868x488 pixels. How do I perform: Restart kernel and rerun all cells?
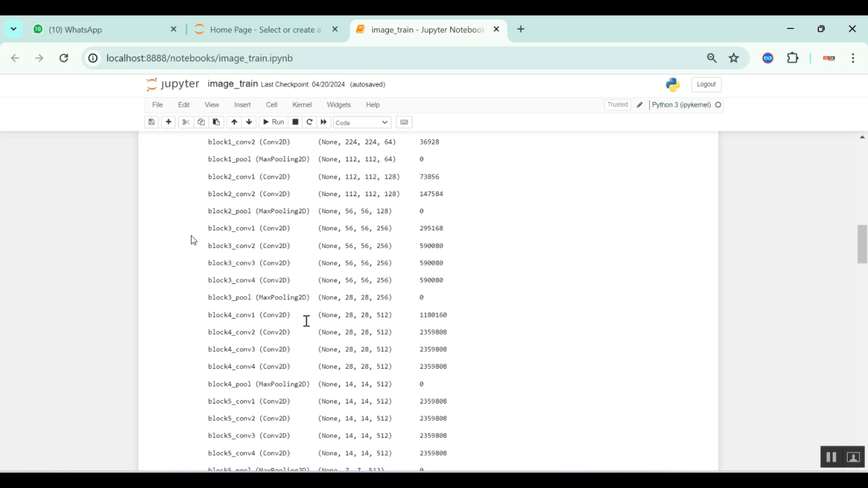pyautogui.click(x=323, y=122)
